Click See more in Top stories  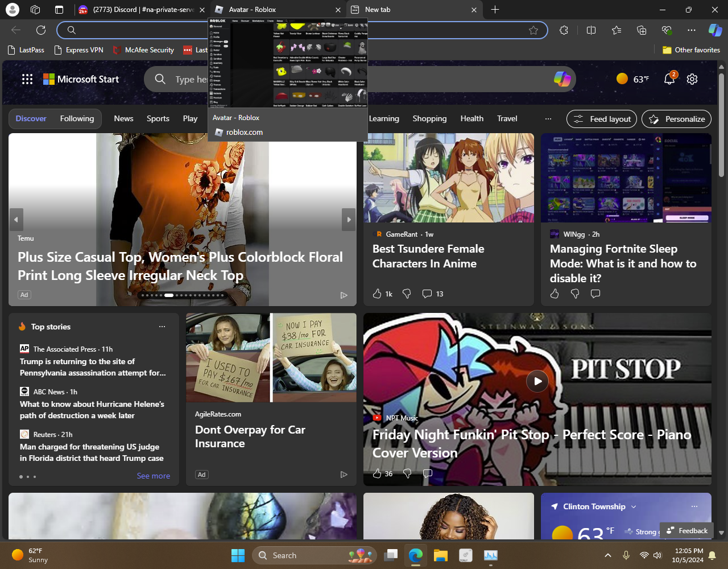tap(154, 476)
